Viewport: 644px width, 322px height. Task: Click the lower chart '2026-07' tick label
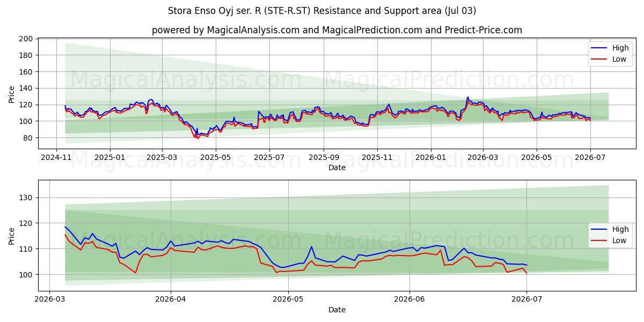(526, 300)
